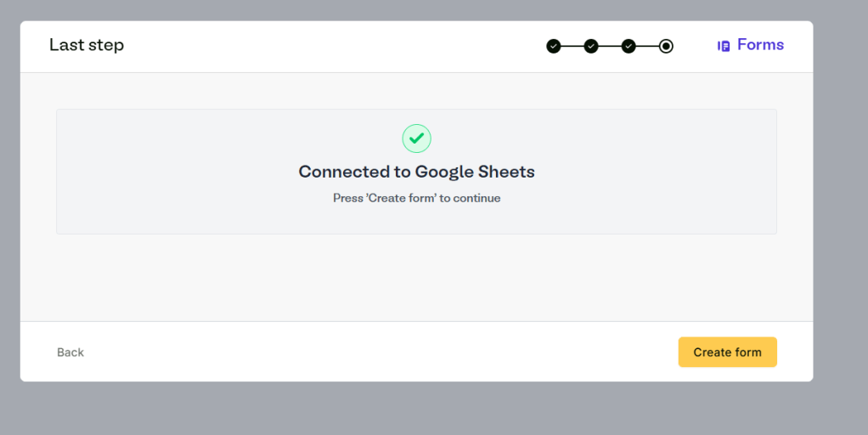Select the current fourth step indicator
The height and width of the screenshot is (435, 868).
pyautogui.click(x=666, y=46)
